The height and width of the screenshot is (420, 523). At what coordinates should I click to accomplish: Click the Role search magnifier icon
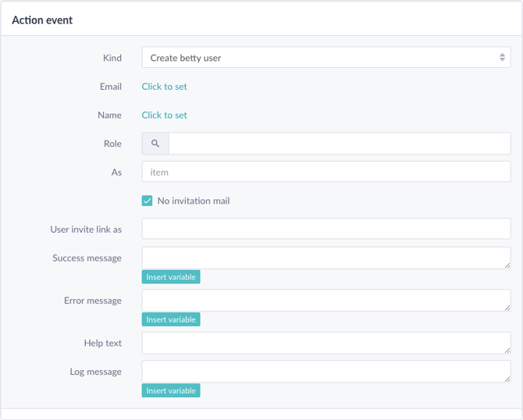[x=155, y=144]
